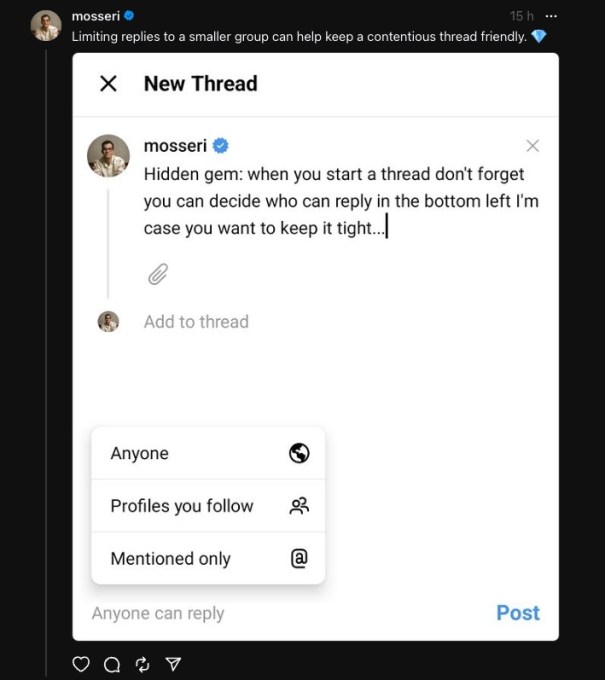The width and height of the screenshot is (605, 680).
Task: Click the at-sign icon beside Mentioned only
Action: 299,559
